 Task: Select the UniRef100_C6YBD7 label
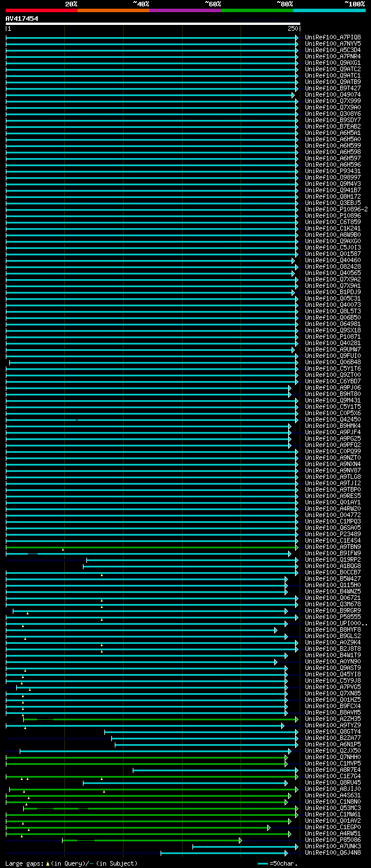[333, 381]
